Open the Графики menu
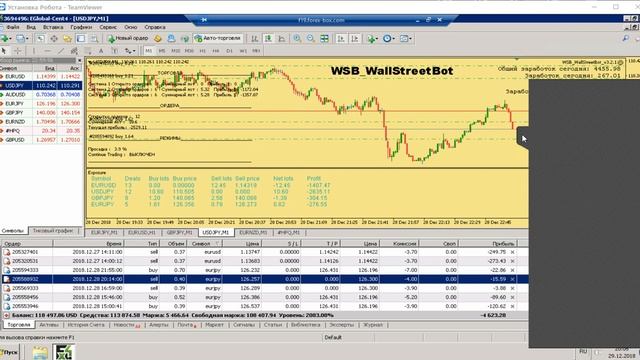 (81, 27)
